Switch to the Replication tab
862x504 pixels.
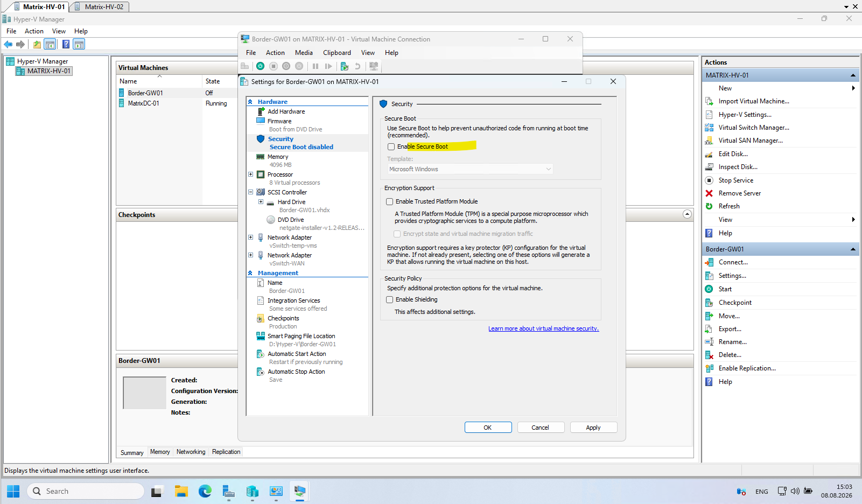coord(226,452)
